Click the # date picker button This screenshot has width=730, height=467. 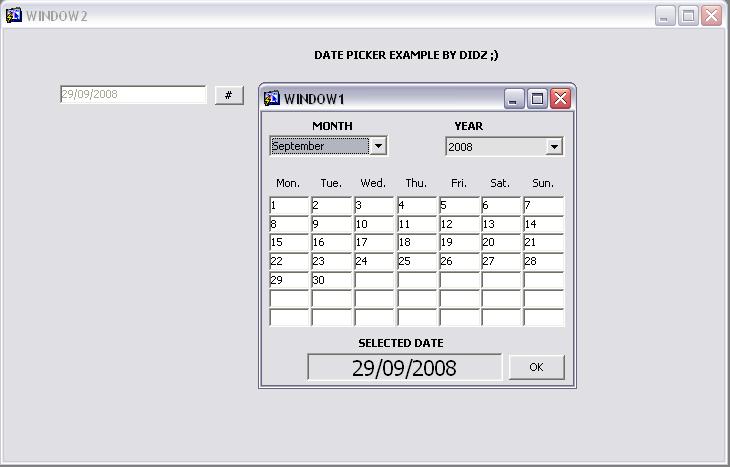[229, 95]
